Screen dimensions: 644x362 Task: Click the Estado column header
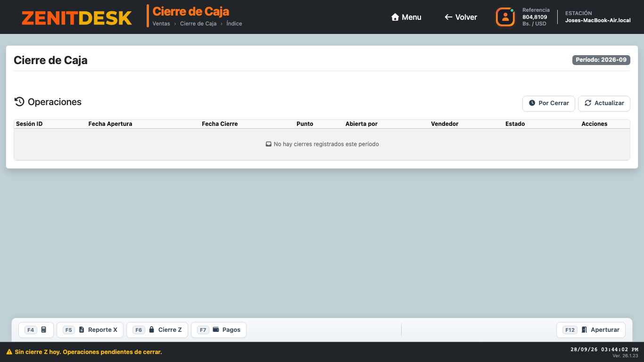coord(515,124)
